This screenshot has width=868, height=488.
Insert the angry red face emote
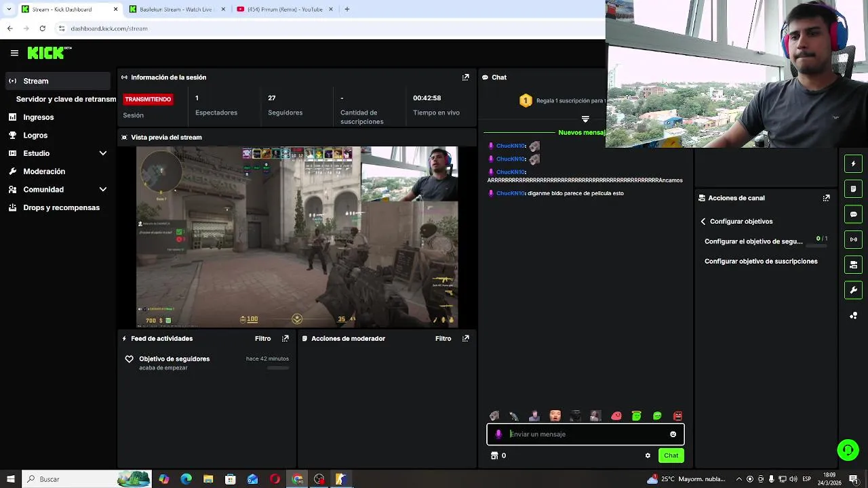[677, 416]
